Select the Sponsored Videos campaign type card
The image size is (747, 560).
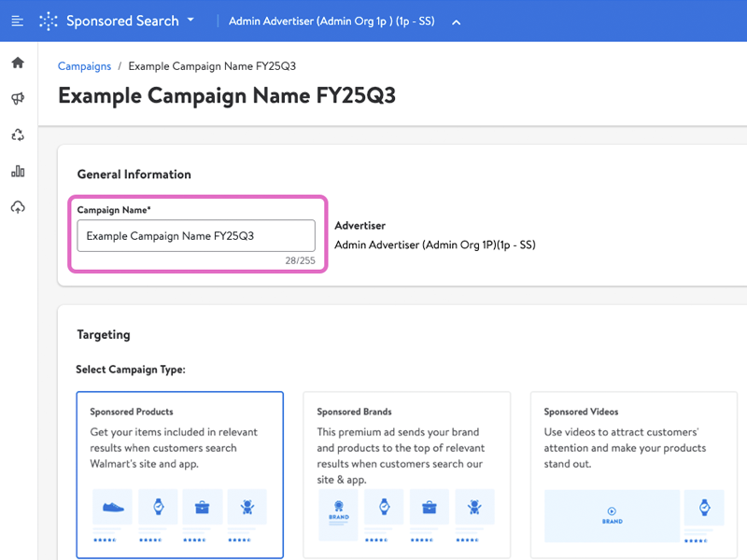(634, 475)
